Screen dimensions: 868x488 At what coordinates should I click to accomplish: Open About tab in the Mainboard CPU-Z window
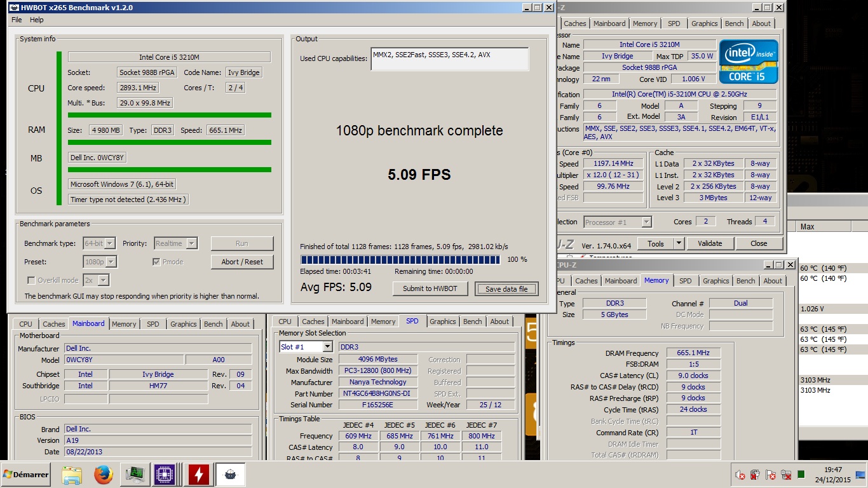tap(240, 324)
